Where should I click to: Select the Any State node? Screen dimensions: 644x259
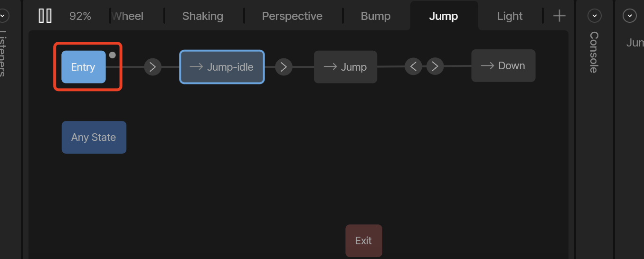pyautogui.click(x=94, y=137)
